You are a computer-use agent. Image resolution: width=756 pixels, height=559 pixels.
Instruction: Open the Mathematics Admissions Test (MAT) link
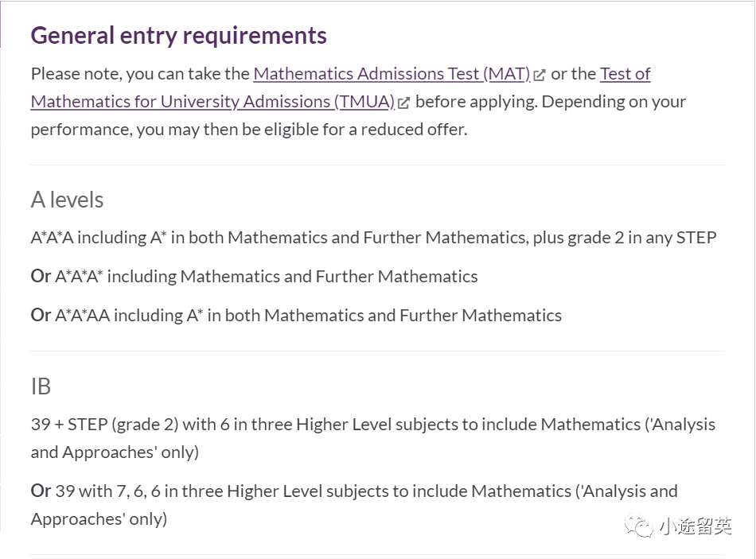click(392, 74)
